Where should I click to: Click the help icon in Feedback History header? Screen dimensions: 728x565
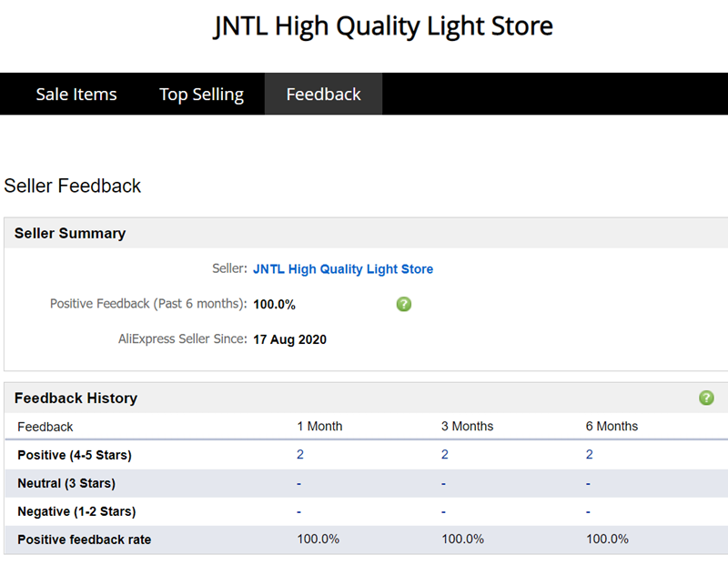[x=706, y=398]
